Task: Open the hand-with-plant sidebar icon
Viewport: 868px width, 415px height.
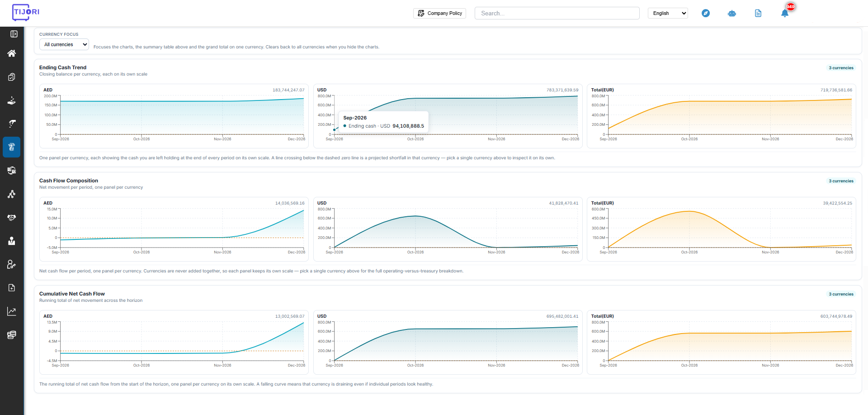Action: [12, 100]
